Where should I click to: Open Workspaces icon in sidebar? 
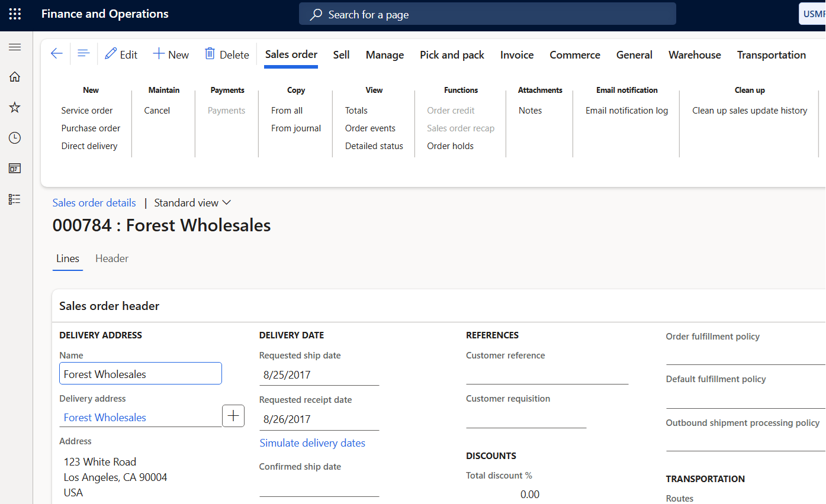point(15,169)
